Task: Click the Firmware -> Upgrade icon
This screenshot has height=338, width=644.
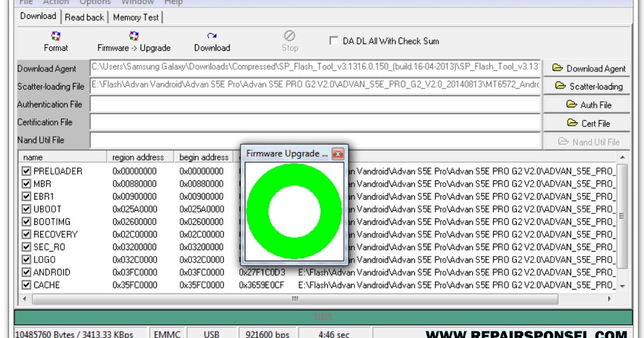Action: pyautogui.click(x=134, y=36)
